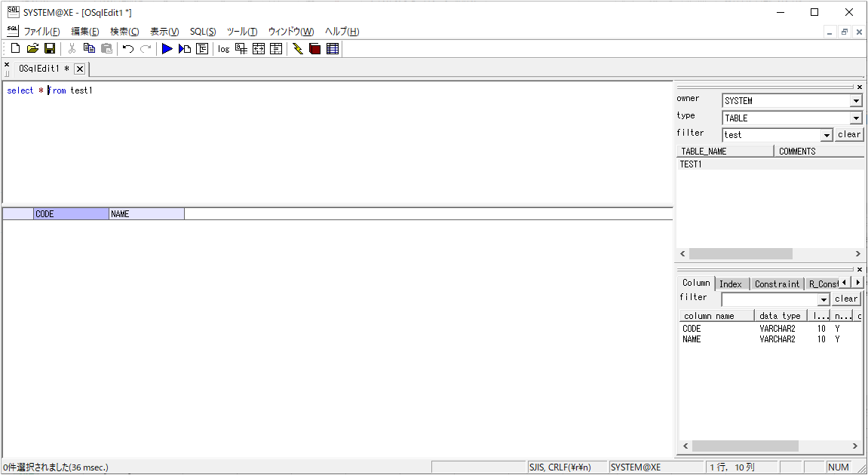This screenshot has width=868, height=475.
Task: Open the ファイル(F) menu
Action: (x=41, y=32)
